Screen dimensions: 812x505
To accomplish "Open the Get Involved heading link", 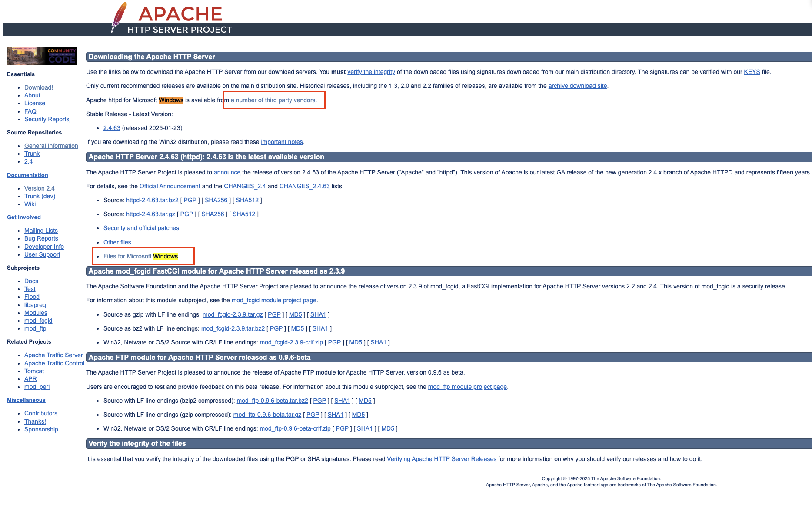I will [24, 217].
